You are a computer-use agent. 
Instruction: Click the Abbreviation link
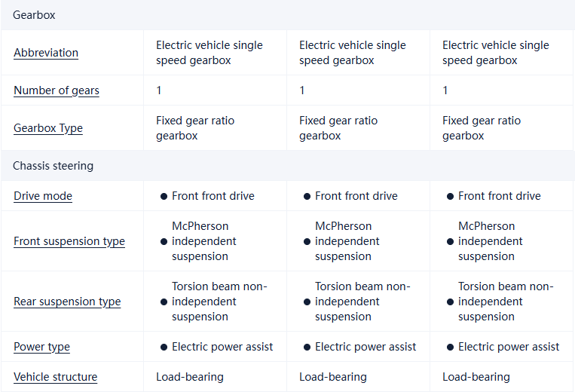(46, 53)
